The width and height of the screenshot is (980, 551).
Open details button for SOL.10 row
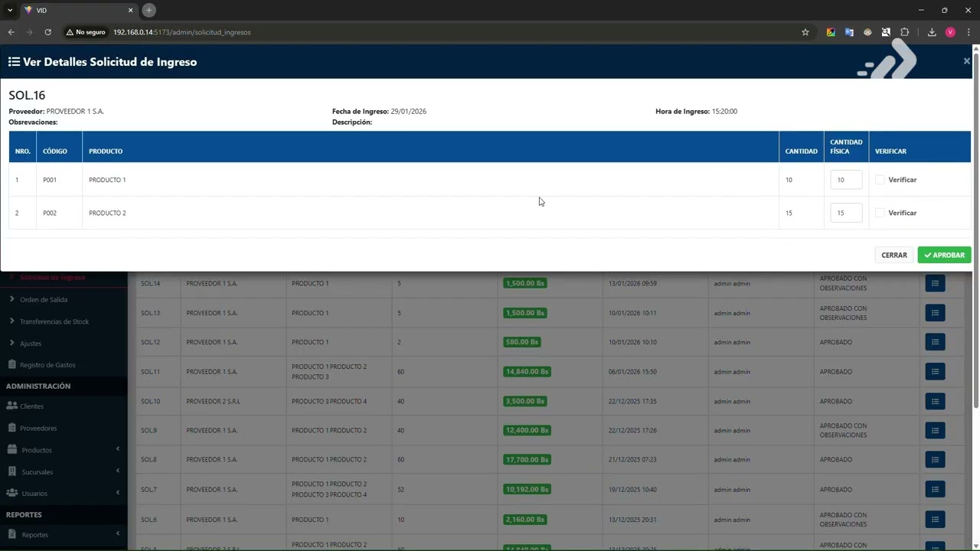coord(935,401)
